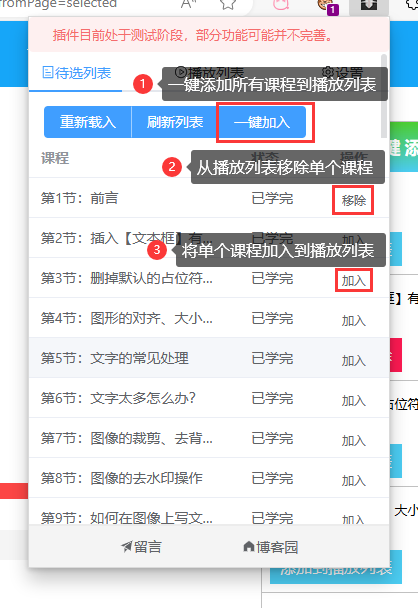Click the favorites star icon in the address bar
The height and width of the screenshot is (608, 418).
228,4
